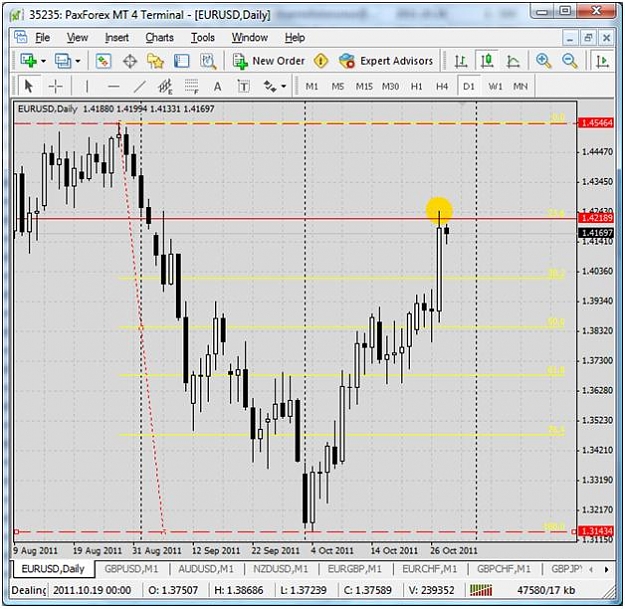
Task: Switch to H1 timeframe
Action: pyautogui.click(x=416, y=86)
